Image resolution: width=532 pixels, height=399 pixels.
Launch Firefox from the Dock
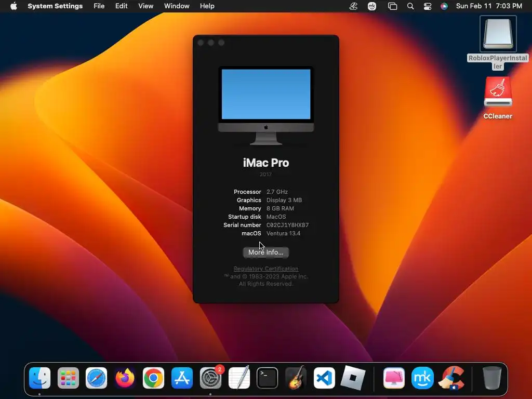point(125,378)
